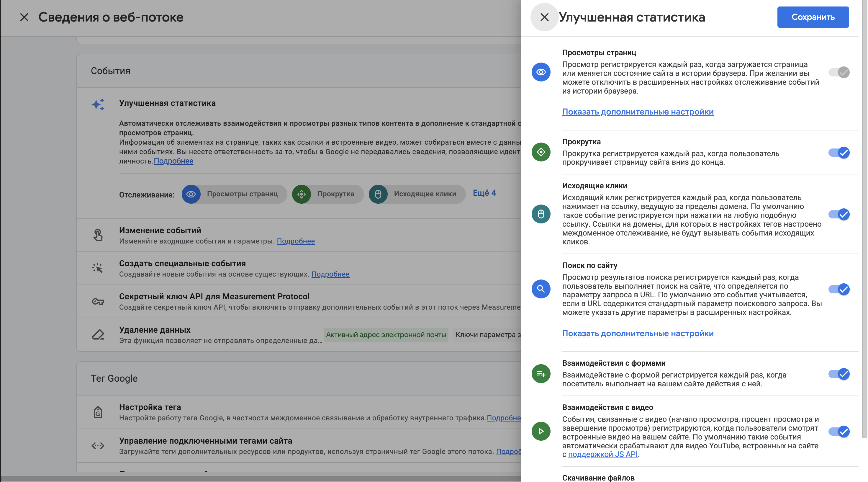The height and width of the screenshot is (482, 868).
Task: Click the Исходящие клики tracking chip
Action: pyautogui.click(x=417, y=194)
